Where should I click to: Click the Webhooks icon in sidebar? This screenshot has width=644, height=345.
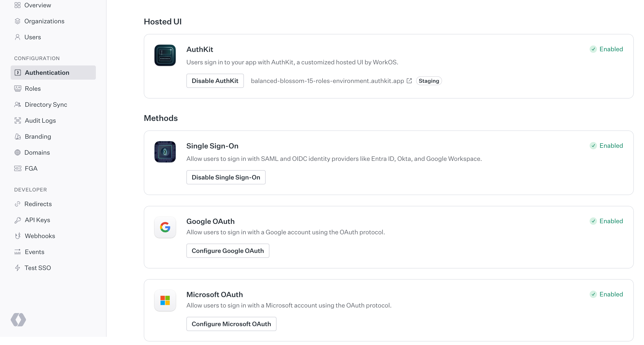18,236
